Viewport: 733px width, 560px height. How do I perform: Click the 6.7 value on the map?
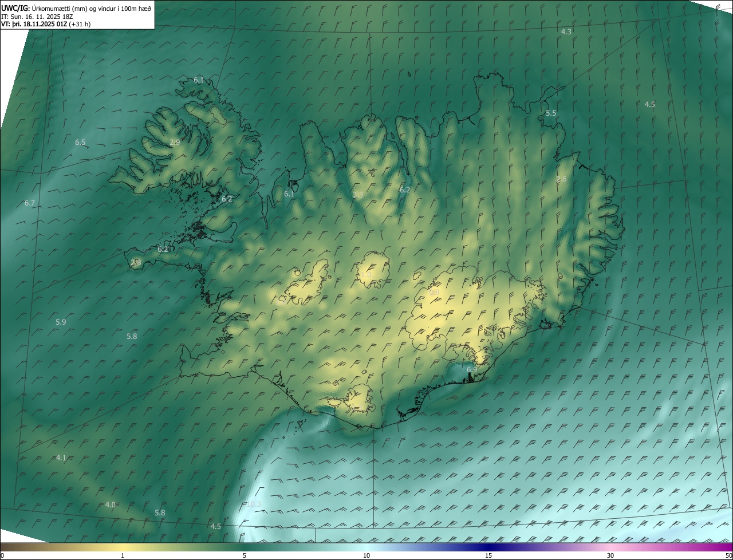click(x=30, y=203)
